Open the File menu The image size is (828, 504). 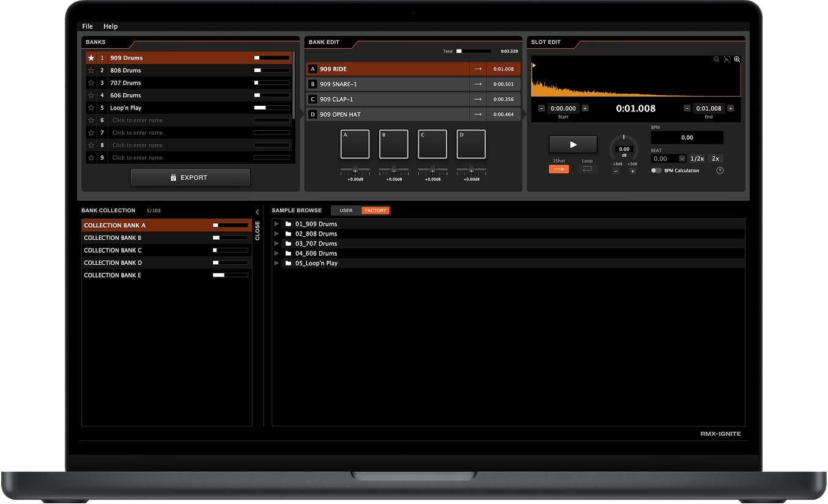(87, 26)
